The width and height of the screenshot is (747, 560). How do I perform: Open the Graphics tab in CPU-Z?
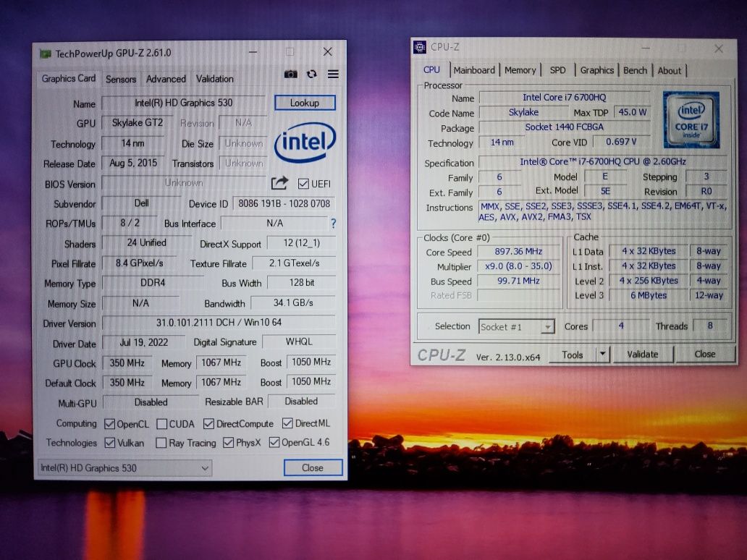(597, 70)
